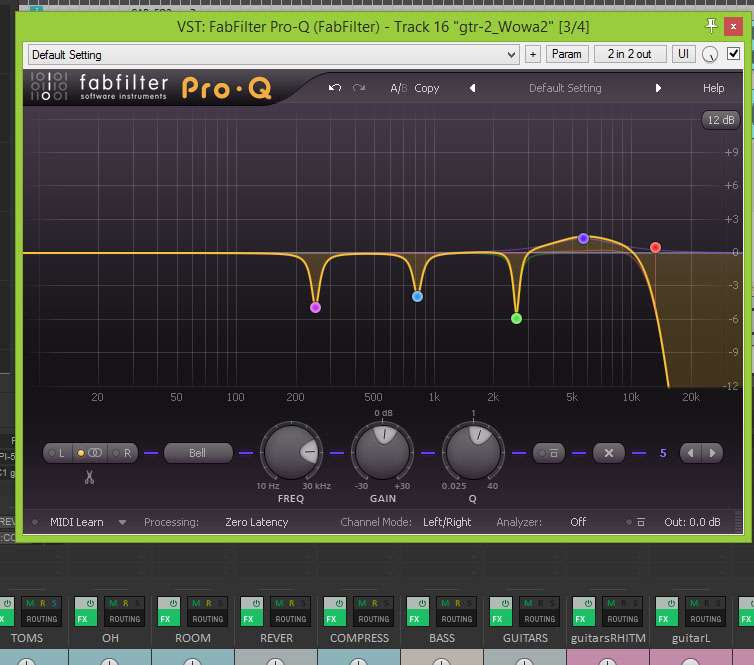The width and height of the screenshot is (754, 665).
Task: Select the blue EQ band node
Action: (417, 297)
